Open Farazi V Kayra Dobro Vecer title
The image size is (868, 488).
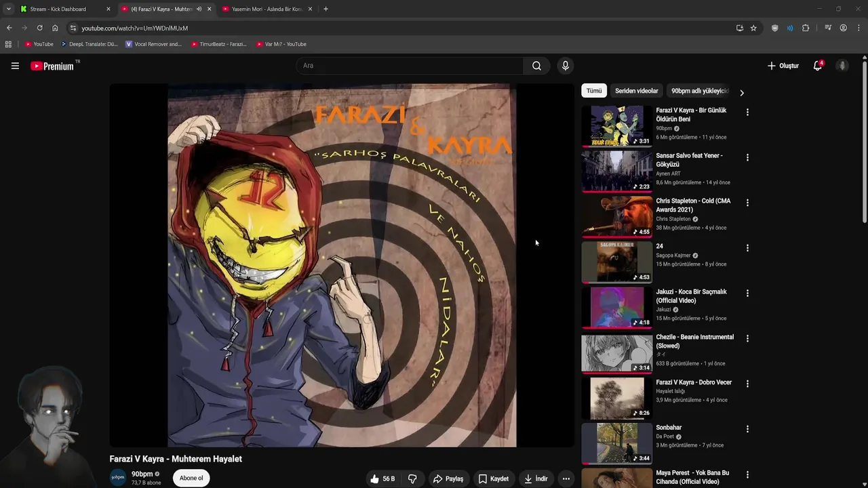[x=694, y=382]
